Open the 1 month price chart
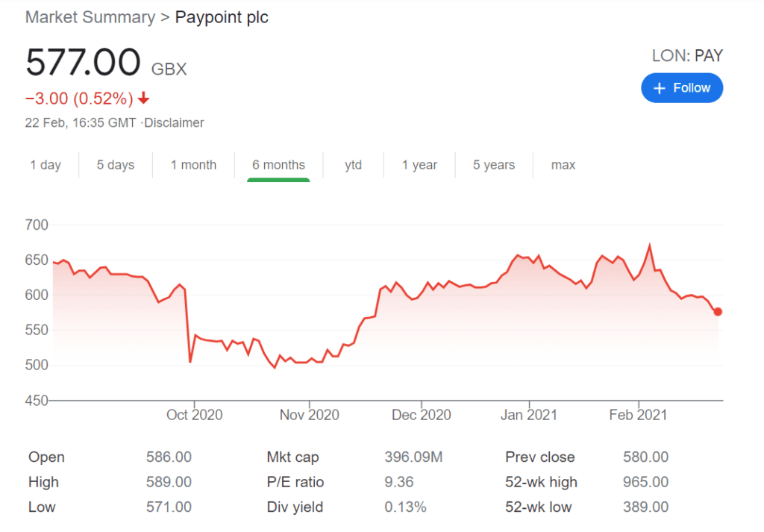This screenshot has height=532, width=764. point(193,165)
